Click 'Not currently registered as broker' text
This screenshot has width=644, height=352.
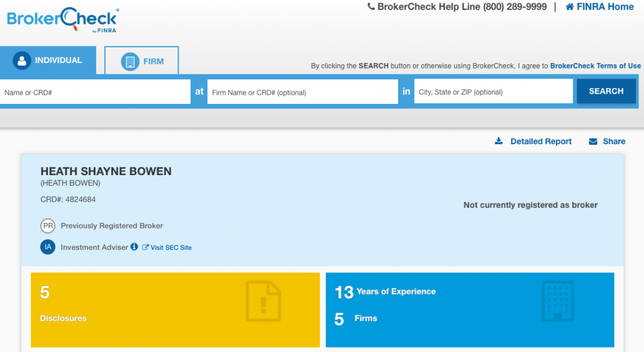tap(531, 205)
